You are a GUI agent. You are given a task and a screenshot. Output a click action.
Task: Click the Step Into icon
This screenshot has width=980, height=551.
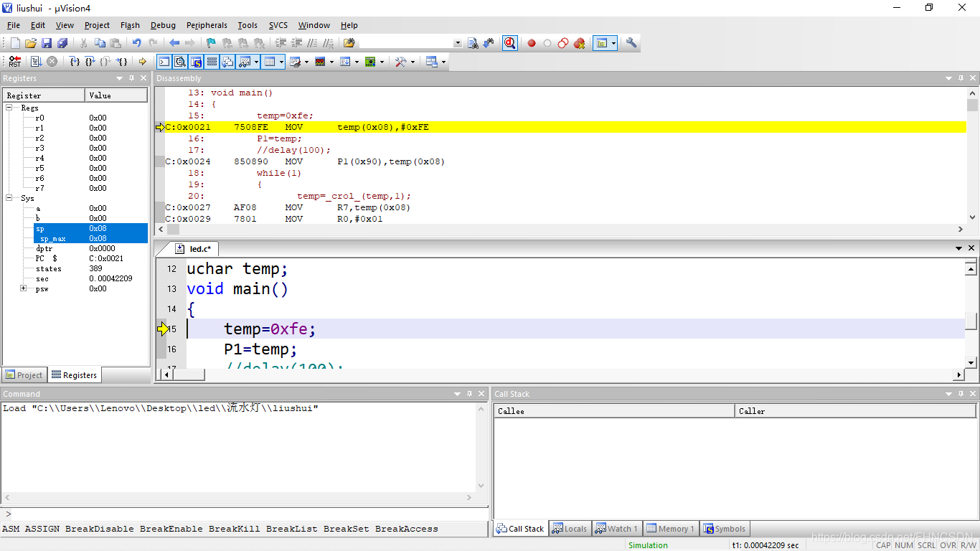[74, 62]
